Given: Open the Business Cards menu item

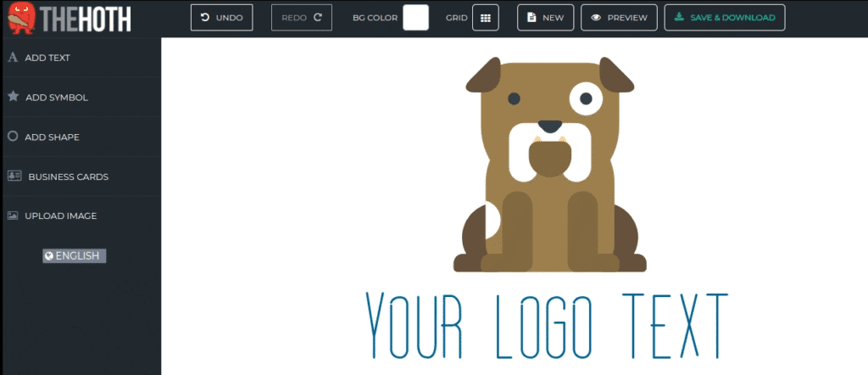Looking at the screenshot, I should coord(68,176).
